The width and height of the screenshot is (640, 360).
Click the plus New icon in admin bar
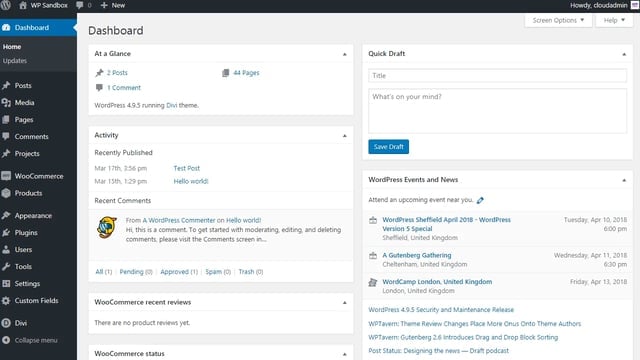click(104, 5)
